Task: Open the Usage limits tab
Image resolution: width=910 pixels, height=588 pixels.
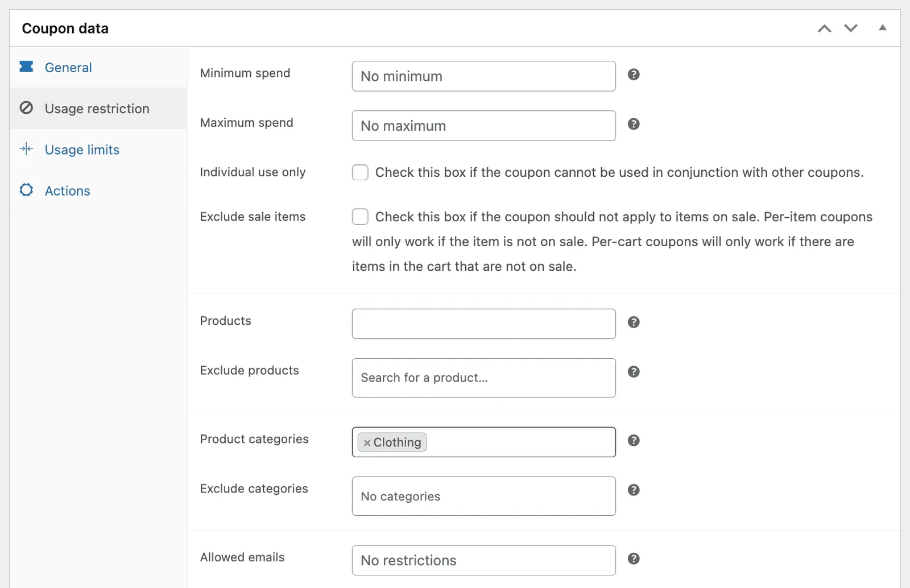Action: click(98, 149)
